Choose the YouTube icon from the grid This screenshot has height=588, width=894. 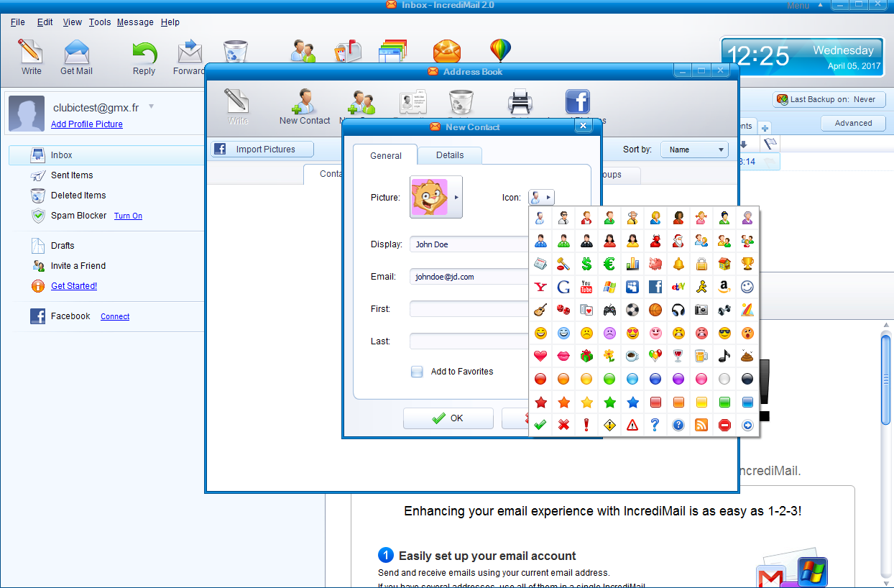coord(586,288)
